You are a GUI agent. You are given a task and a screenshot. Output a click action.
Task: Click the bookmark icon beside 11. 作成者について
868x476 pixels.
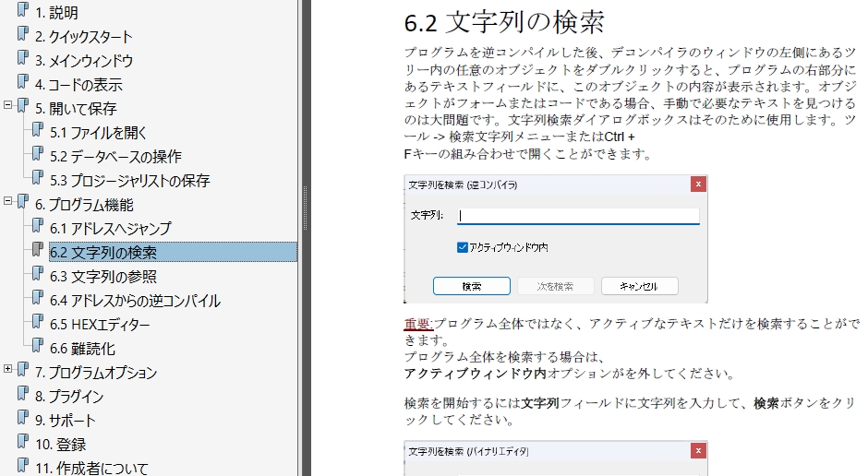(23, 466)
